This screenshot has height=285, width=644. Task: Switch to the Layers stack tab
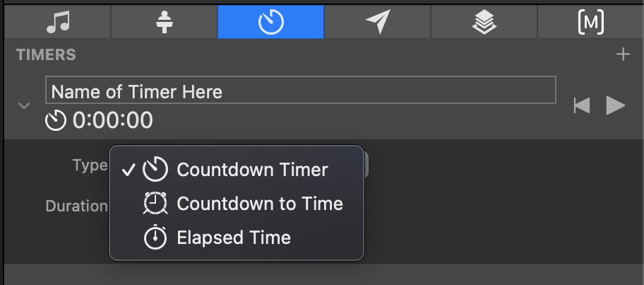point(484,23)
